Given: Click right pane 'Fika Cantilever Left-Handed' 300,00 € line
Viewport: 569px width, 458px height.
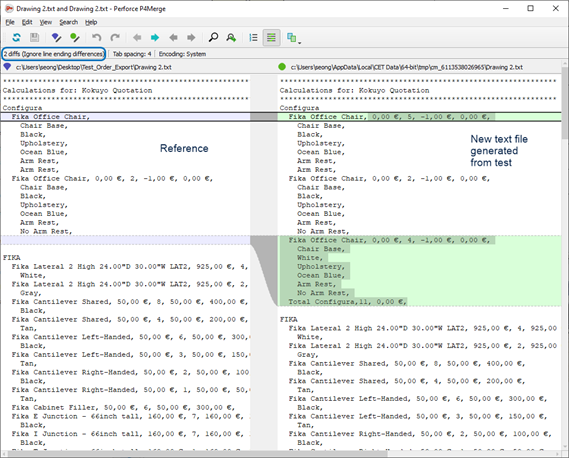Looking at the screenshot, I should 418,398.
